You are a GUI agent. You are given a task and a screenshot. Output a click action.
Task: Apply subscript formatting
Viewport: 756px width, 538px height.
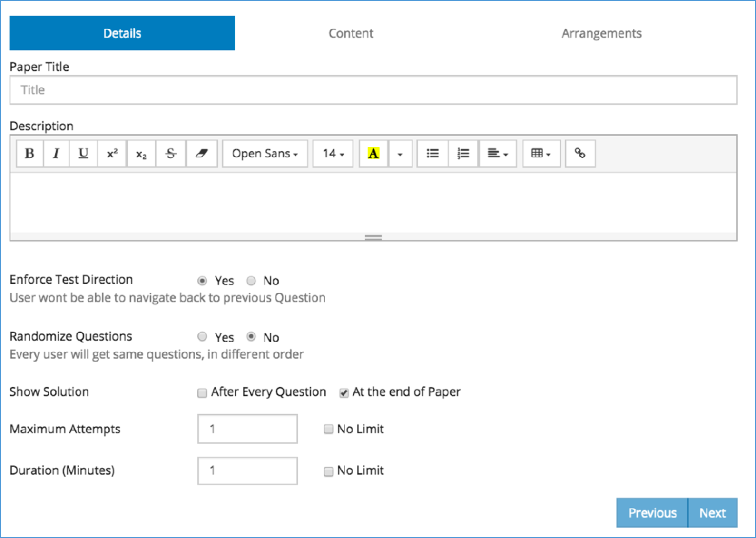(x=141, y=154)
